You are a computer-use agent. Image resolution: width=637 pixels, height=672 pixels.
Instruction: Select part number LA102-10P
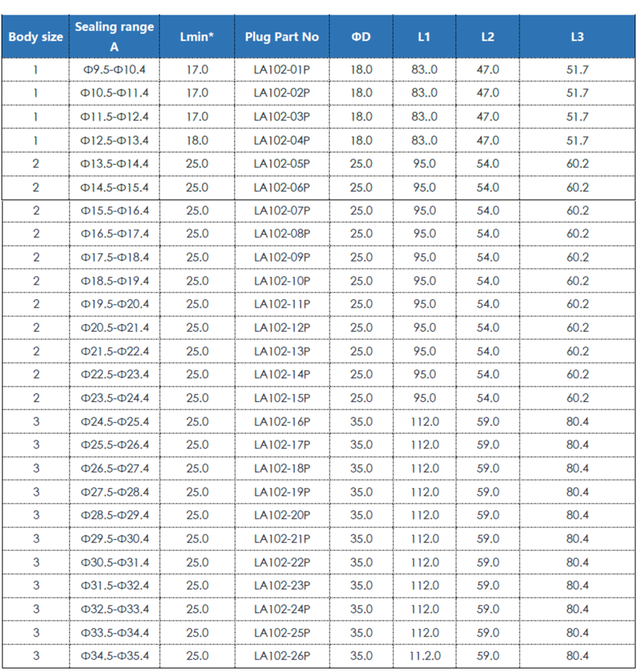point(282,281)
